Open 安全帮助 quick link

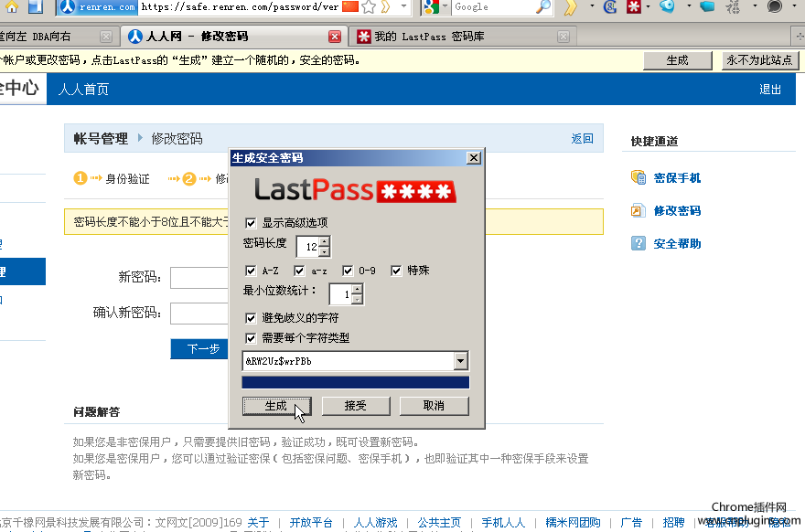click(677, 244)
